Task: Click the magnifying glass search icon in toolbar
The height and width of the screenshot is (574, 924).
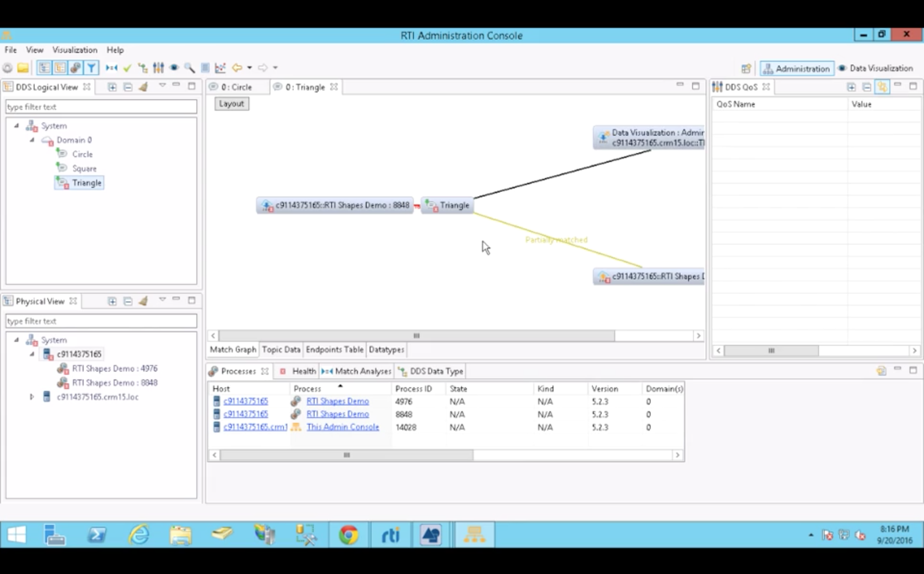Action: point(190,67)
